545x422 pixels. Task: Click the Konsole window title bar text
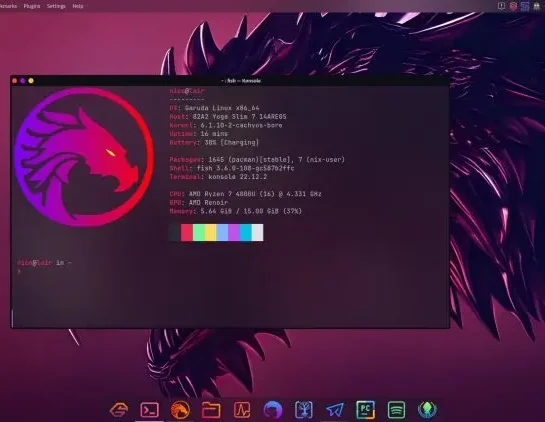point(241,81)
